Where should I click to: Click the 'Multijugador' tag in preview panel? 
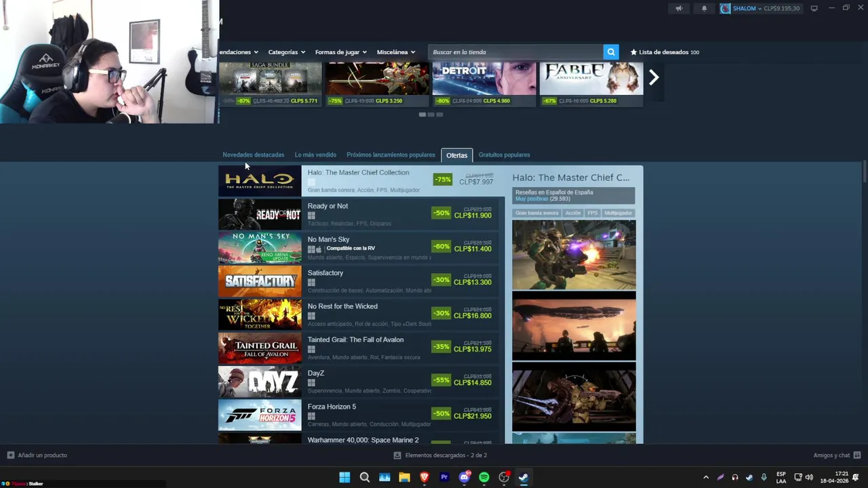618,213
